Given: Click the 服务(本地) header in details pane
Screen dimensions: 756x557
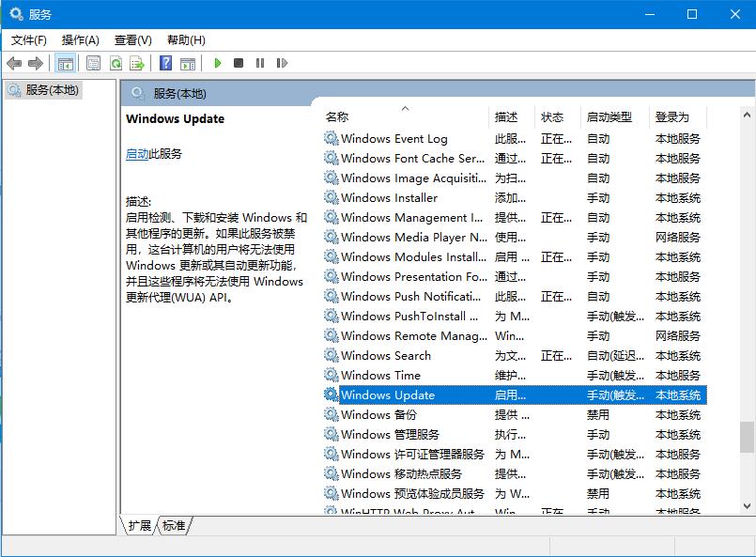Looking at the screenshot, I should [x=179, y=94].
